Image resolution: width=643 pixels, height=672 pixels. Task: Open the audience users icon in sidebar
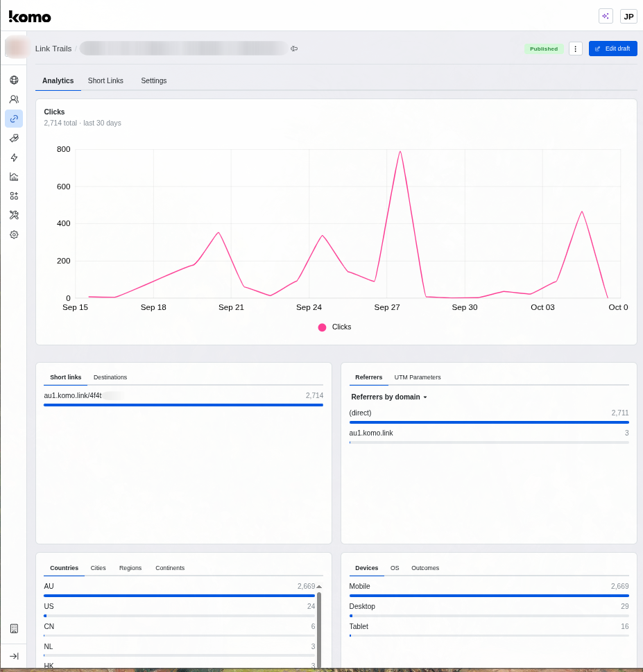tap(14, 99)
